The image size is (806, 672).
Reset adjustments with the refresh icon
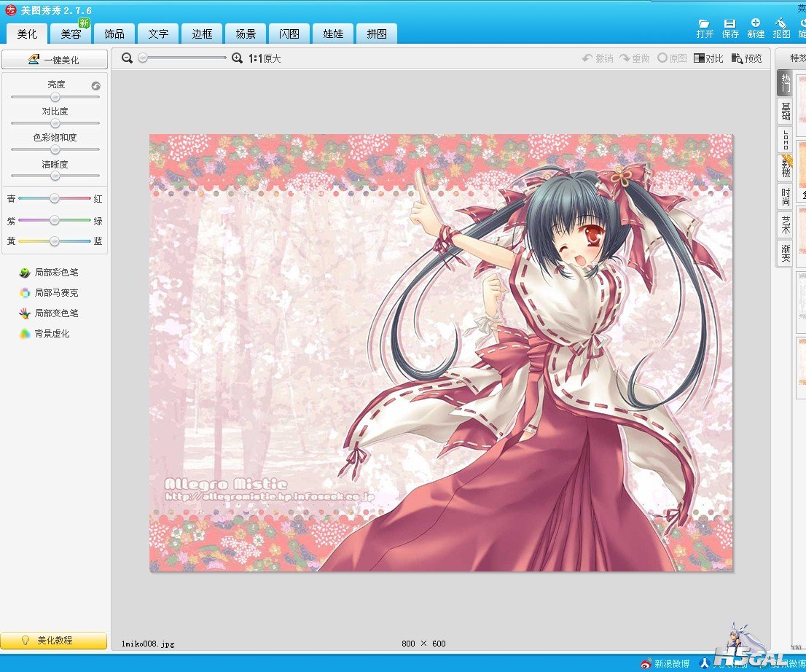[x=96, y=86]
